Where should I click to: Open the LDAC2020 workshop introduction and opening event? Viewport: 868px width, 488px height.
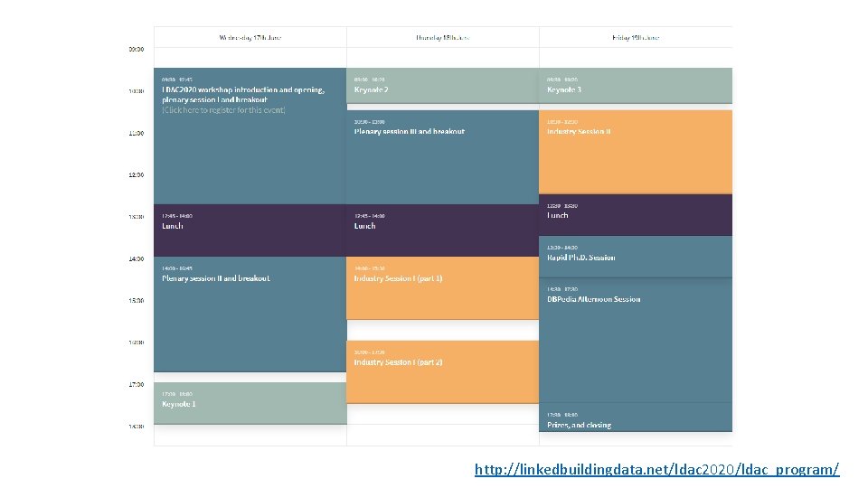tap(250, 136)
